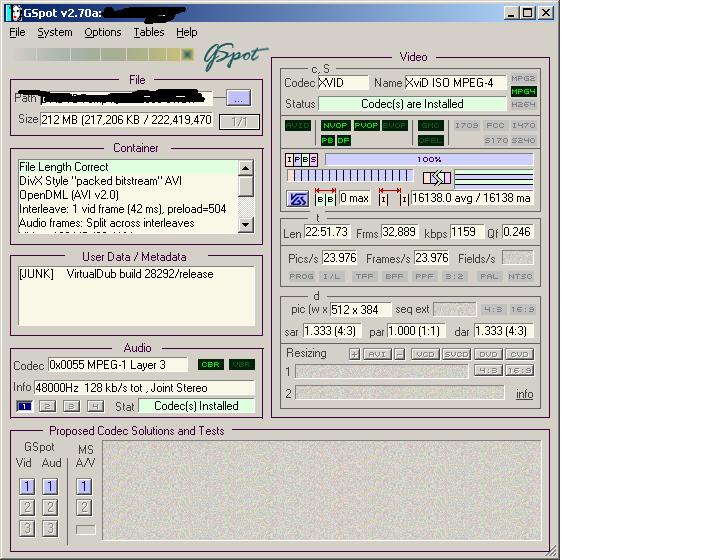Viewport: 720px width, 560px height.
Task: Click the DF indicator
Action: pos(343,140)
